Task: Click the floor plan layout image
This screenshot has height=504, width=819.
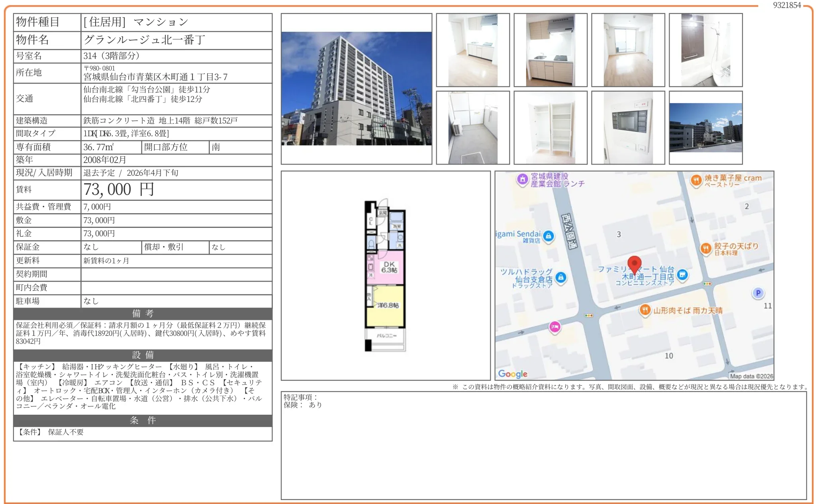Action: point(385,275)
